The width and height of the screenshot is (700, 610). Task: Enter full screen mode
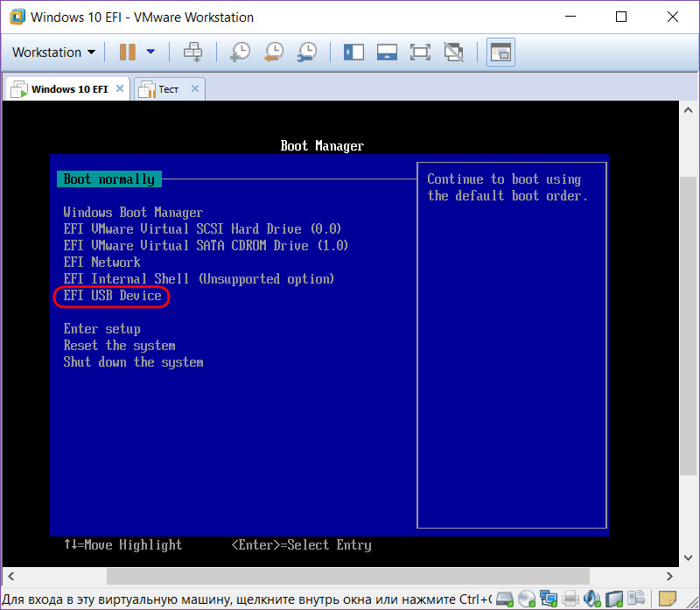tap(420, 53)
